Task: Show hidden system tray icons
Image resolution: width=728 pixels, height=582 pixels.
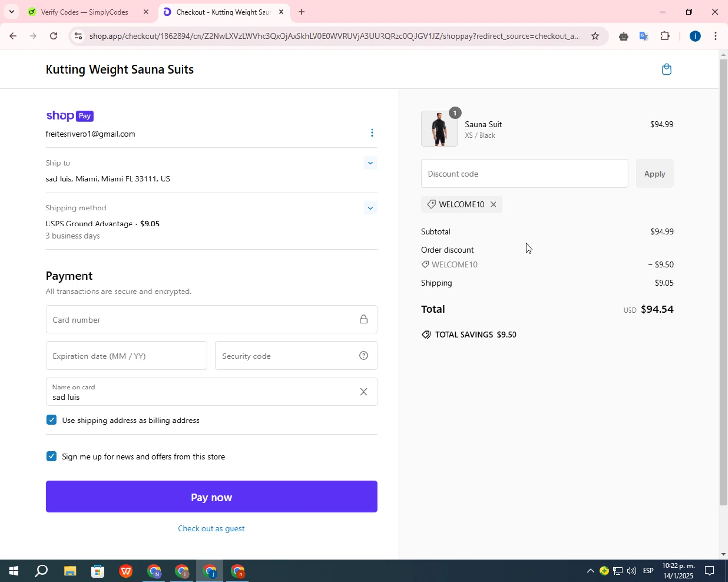Action: (x=590, y=571)
